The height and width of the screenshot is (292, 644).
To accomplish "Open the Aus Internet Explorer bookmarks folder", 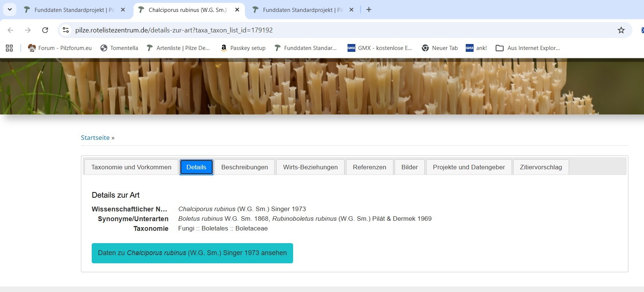I will click(x=528, y=48).
